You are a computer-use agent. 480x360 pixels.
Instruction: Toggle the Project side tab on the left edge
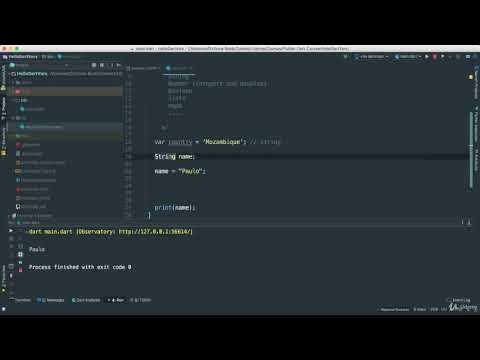pyautogui.click(x=3, y=108)
